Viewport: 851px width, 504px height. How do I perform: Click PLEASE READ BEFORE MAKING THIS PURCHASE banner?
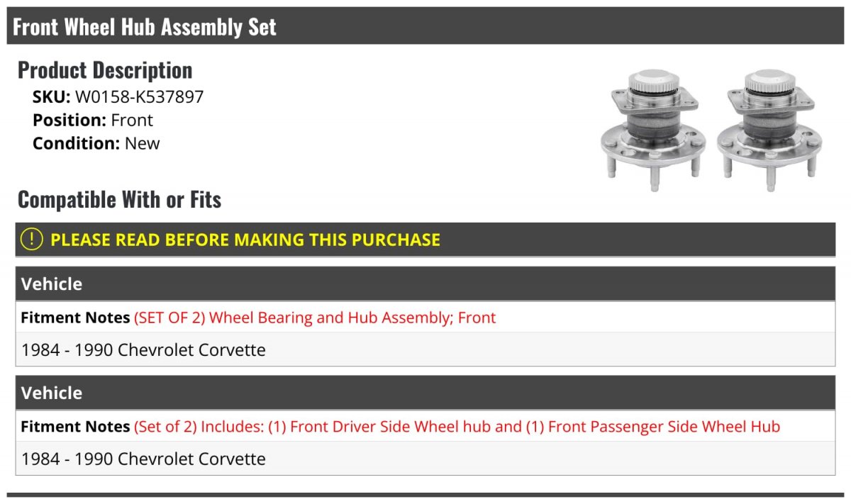(x=425, y=240)
